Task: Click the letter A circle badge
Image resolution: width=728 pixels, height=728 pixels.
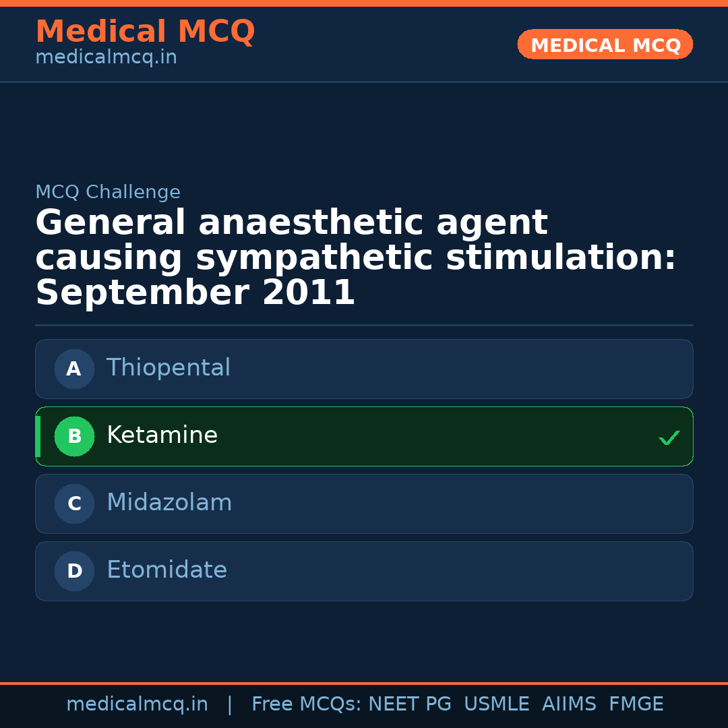Action: pos(74,369)
